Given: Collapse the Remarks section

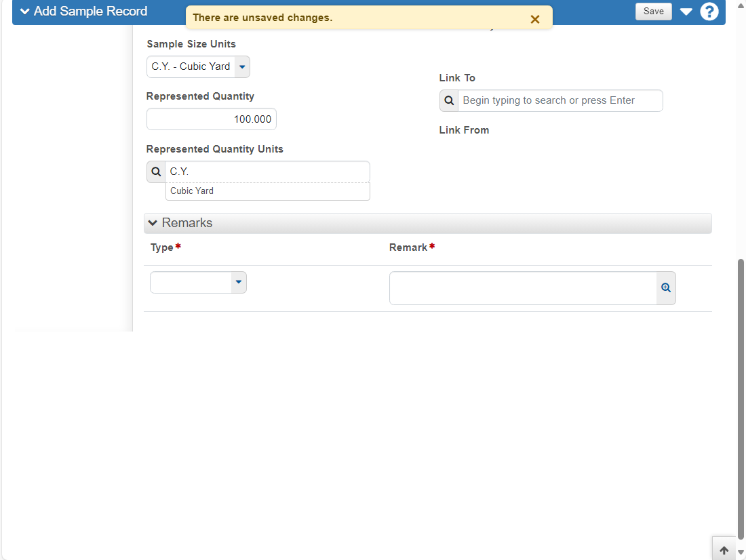Looking at the screenshot, I should 152,223.
